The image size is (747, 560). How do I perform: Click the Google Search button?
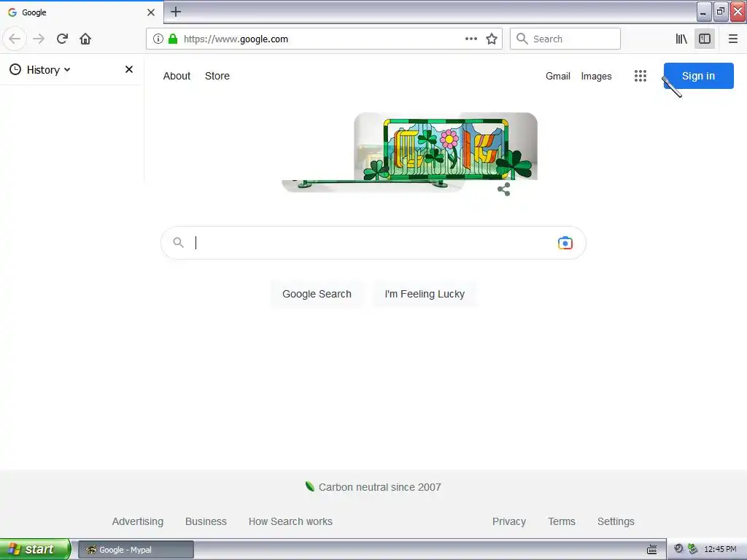pyautogui.click(x=317, y=294)
